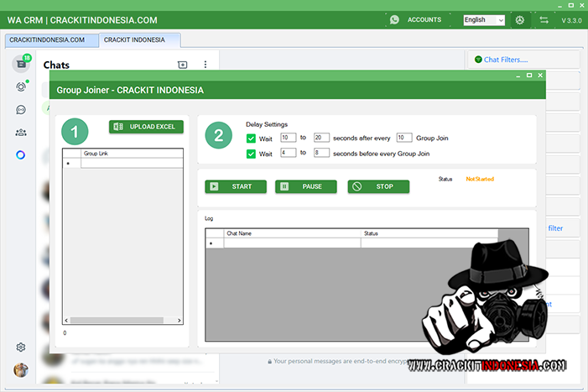The image size is (588, 392).
Task: Open the Channels icon in the sidebar
Action: pyautogui.click(x=21, y=109)
